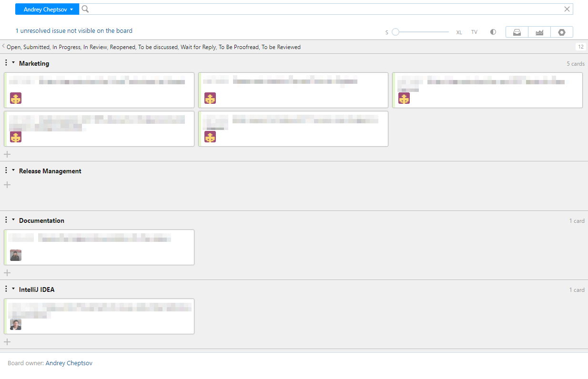Switch to TV mode
Image resolution: width=588 pixels, height=379 pixels.
[474, 32]
